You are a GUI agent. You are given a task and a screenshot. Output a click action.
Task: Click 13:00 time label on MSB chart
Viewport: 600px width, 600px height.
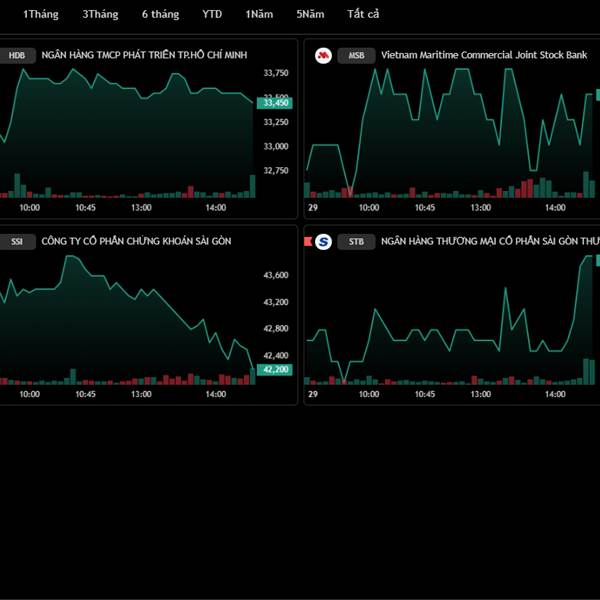(x=481, y=208)
